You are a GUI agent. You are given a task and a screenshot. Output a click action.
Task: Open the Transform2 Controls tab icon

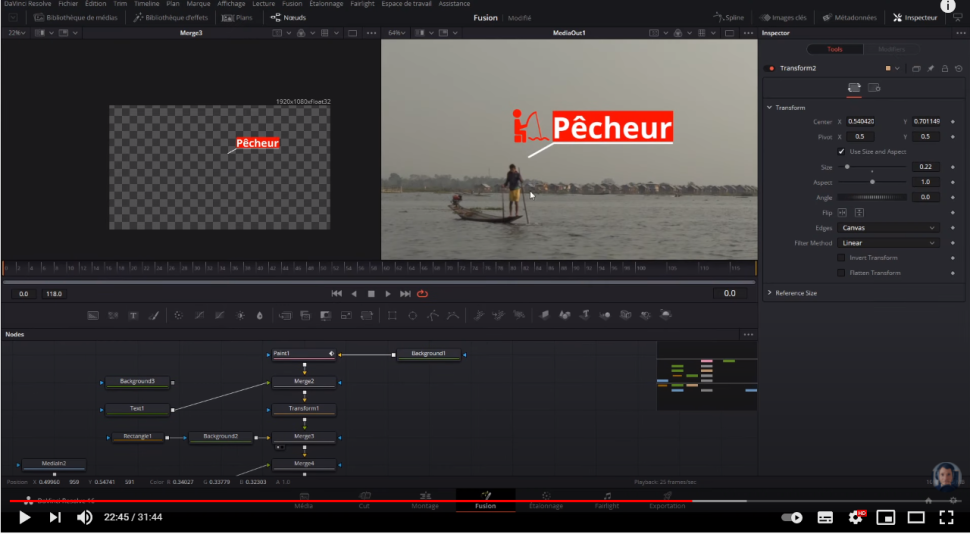coord(854,88)
